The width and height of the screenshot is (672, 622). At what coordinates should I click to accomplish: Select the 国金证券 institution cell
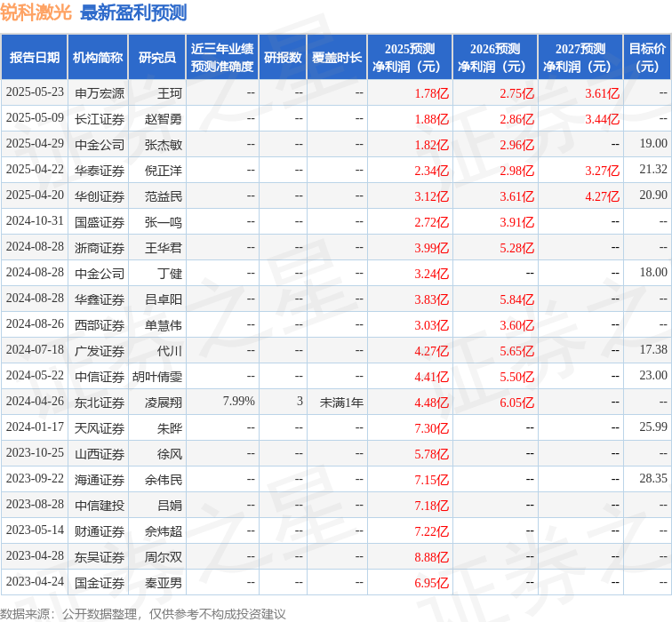100,583
